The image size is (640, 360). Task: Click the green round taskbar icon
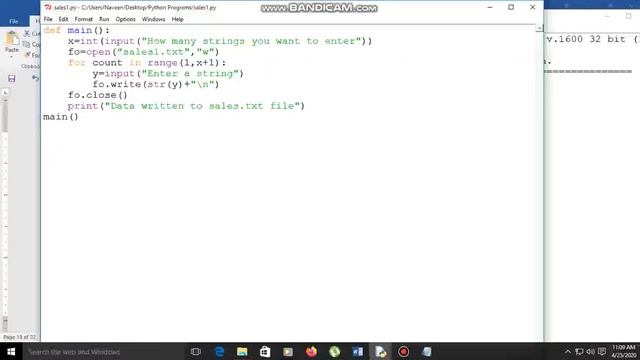[x=334, y=351]
